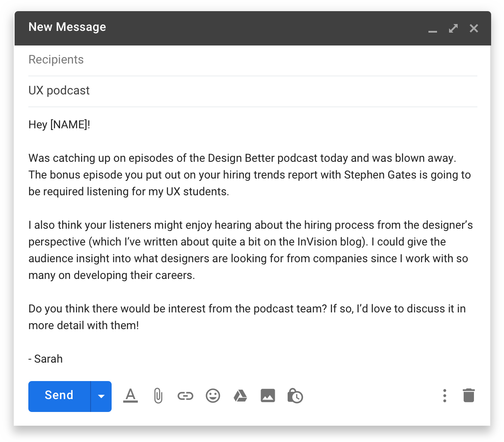Click into the Recipients field
The width and height of the screenshot is (504, 442).
[x=252, y=60]
